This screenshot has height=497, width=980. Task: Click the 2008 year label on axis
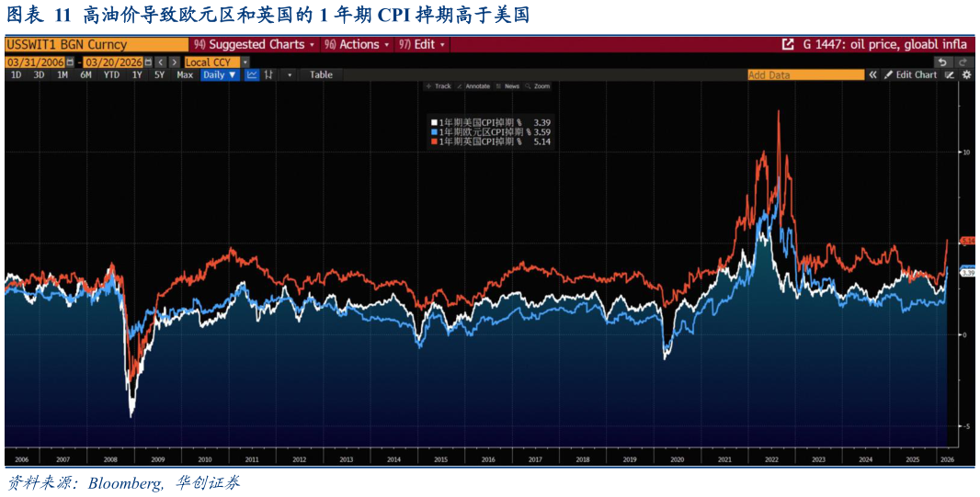click(110, 459)
